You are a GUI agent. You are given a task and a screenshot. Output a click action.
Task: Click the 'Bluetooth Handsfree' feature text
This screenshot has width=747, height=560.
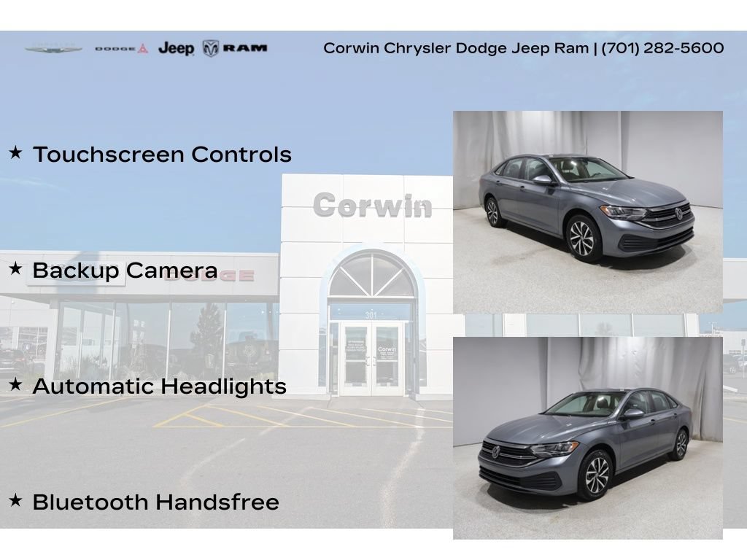156,502
